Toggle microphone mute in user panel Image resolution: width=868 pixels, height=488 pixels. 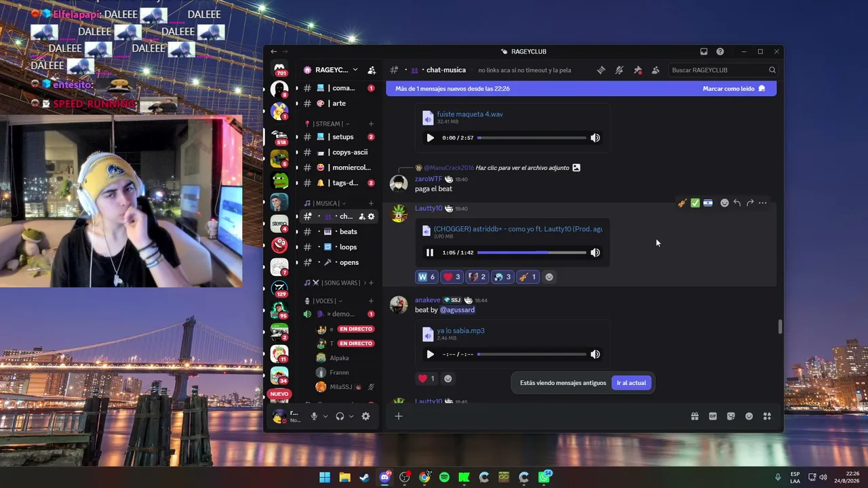point(314,416)
